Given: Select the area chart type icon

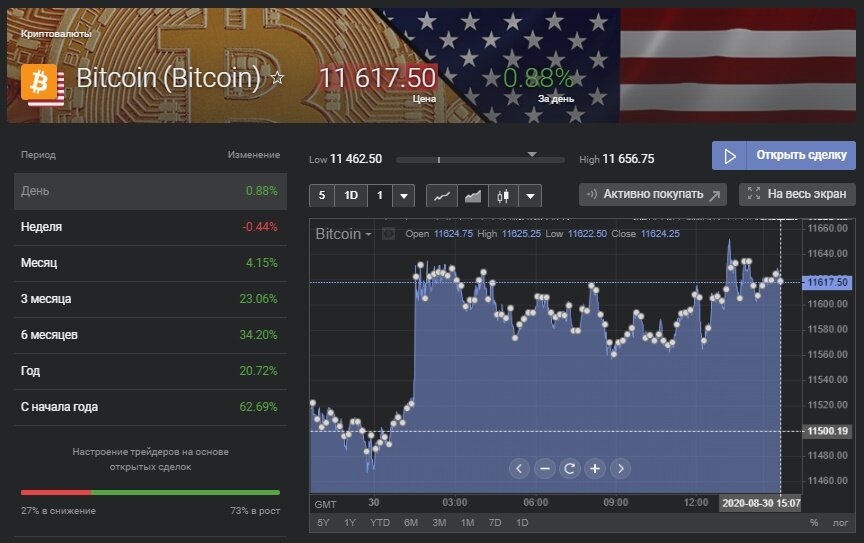Looking at the screenshot, I should 472,196.
